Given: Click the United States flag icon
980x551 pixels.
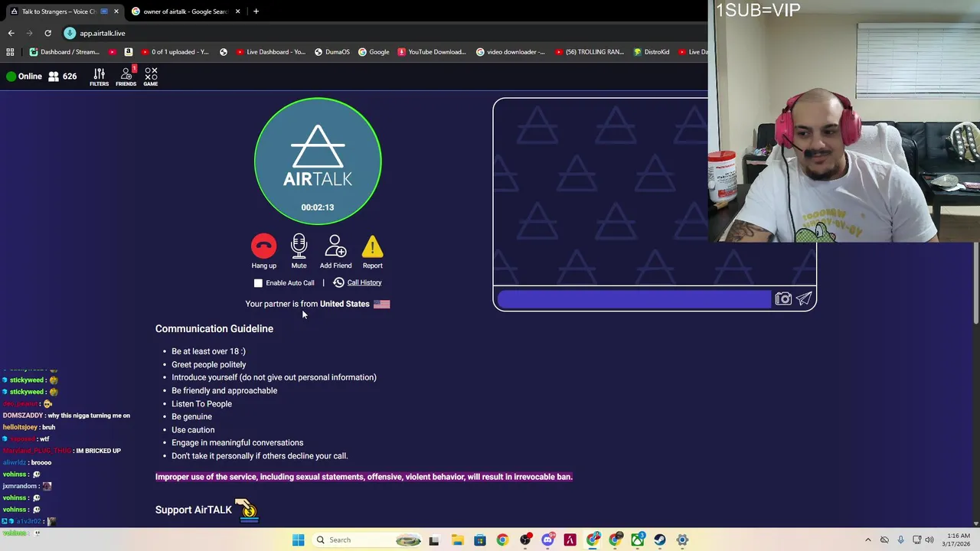Looking at the screenshot, I should pos(381,304).
